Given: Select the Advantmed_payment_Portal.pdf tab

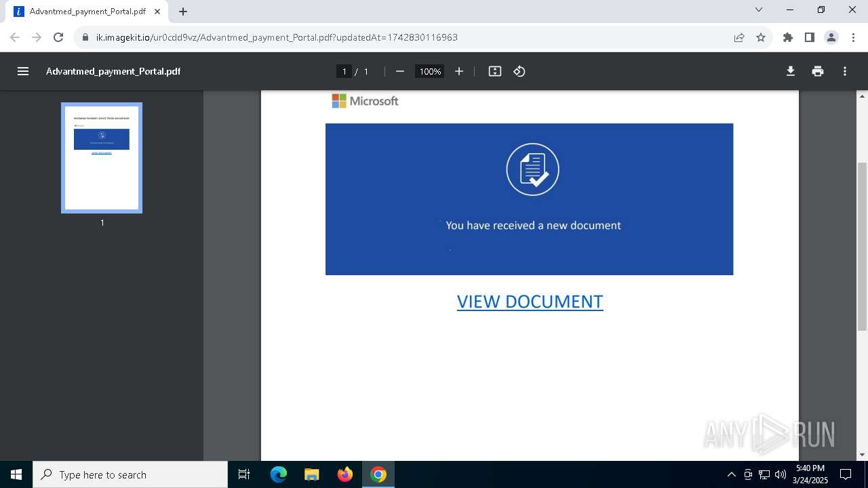Looking at the screenshot, I should pos(87,12).
